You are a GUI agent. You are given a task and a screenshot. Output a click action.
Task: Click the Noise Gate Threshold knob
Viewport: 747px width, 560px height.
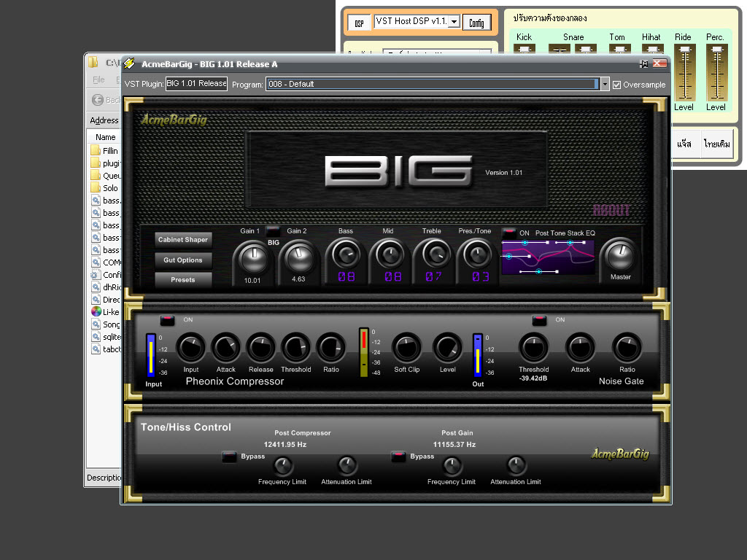533,348
